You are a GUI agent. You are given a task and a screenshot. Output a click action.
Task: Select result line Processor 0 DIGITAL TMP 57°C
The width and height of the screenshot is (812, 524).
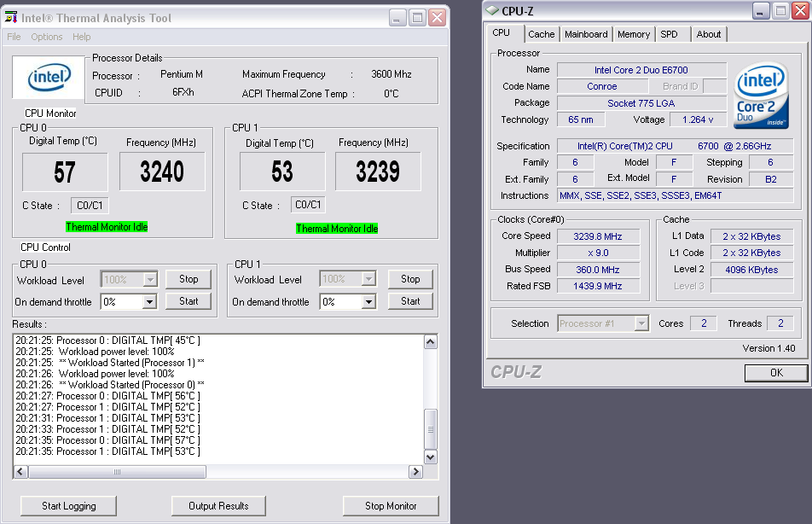(107, 440)
